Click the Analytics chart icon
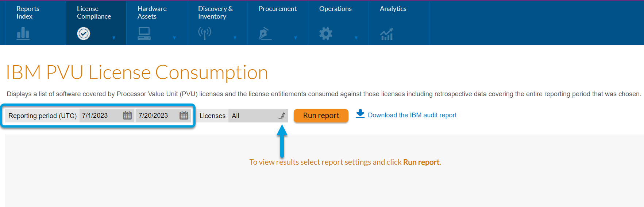644x207 pixels. click(x=386, y=34)
